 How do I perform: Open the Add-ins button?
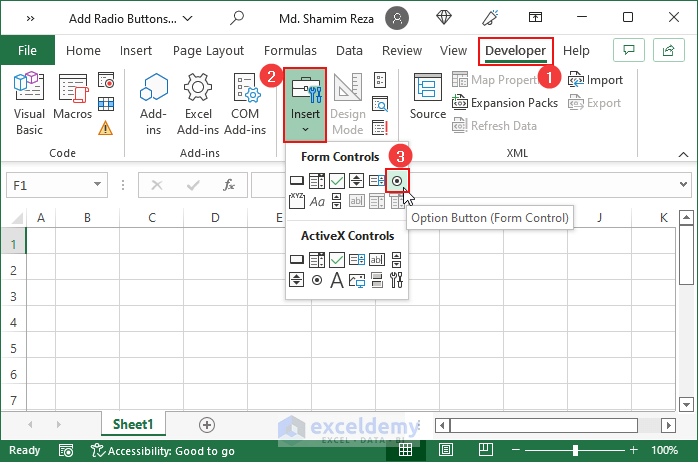[153, 104]
